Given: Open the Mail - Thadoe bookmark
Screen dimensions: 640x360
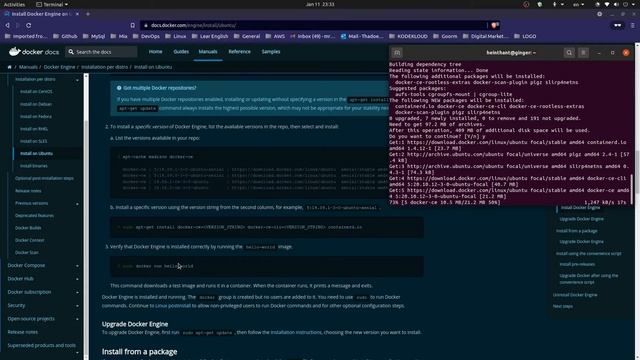Looking at the screenshot, I should tap(362, 36).
